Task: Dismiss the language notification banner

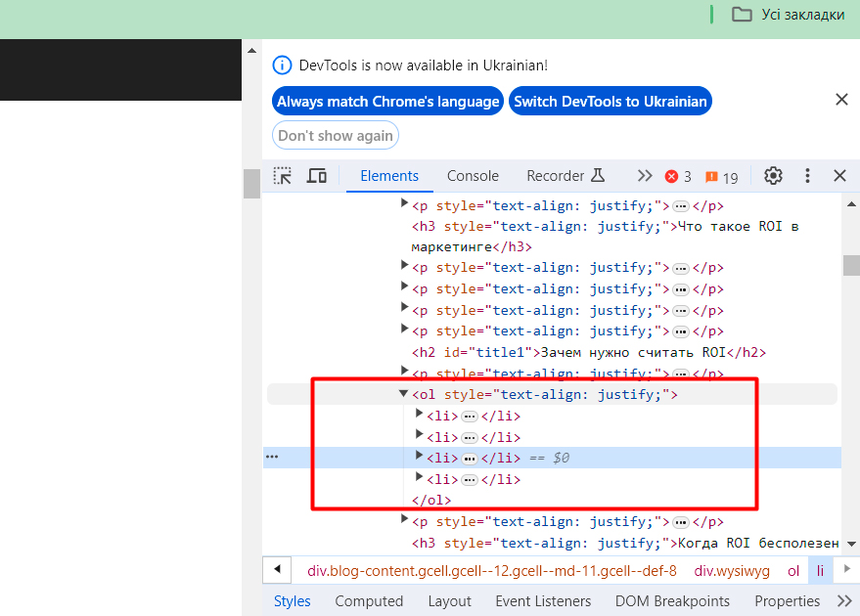Action: [x=841, y=99]
